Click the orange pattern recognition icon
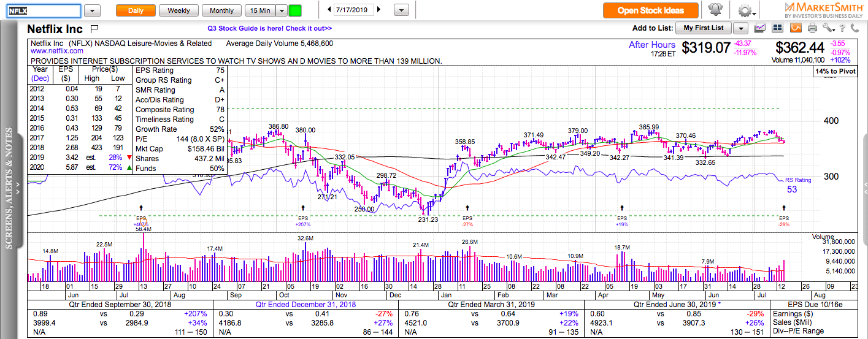868x339 pixels. point(795,28)
